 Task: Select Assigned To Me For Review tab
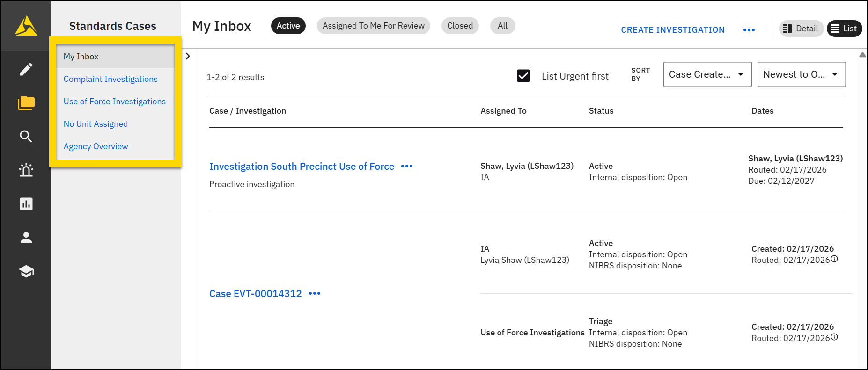[373, 26]
